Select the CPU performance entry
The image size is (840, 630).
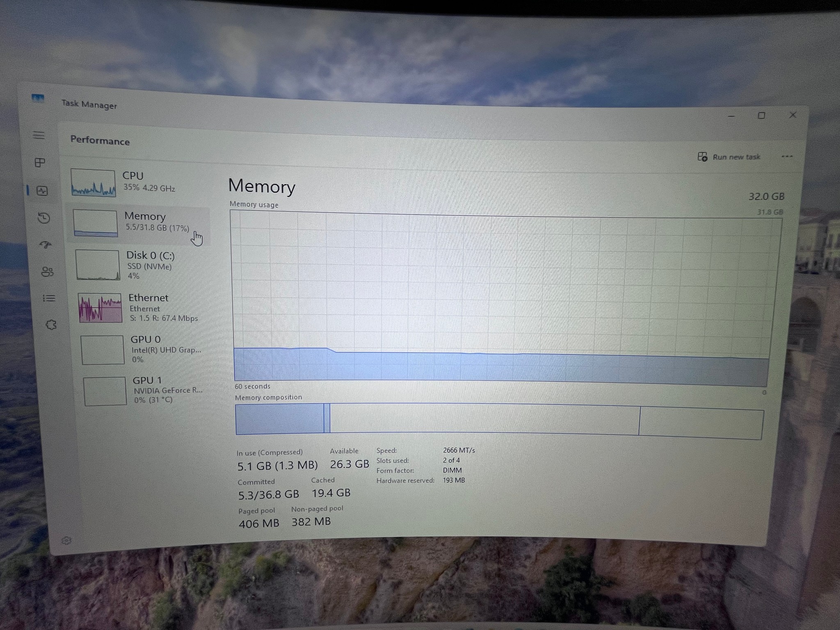137,182
